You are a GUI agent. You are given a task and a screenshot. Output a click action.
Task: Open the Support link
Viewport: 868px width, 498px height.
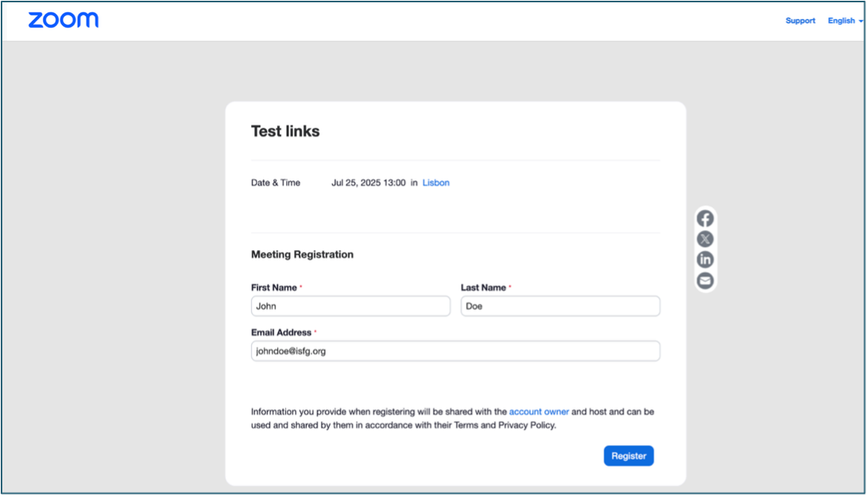click(800, 21)
